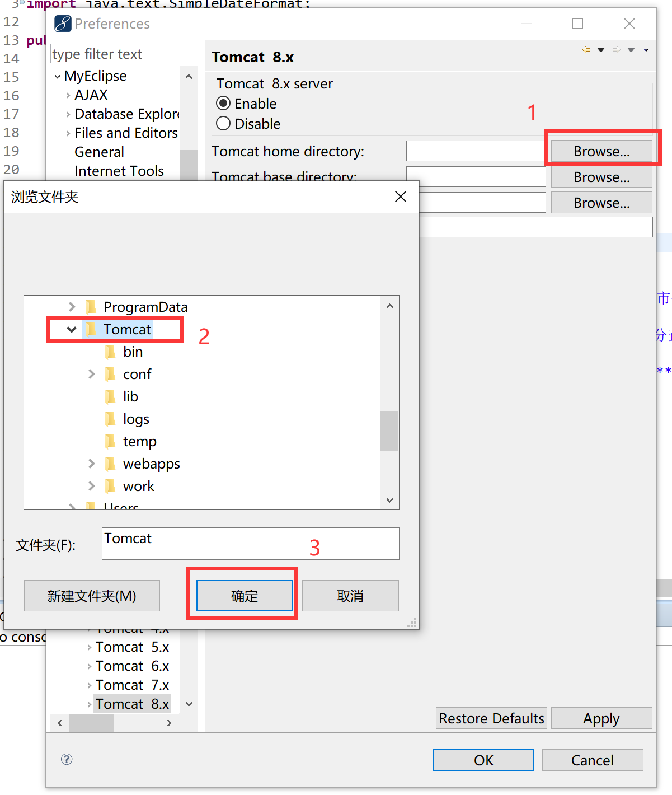Open the Preferences view menu dropdown
The width and height of the screenshot is (672, 795).
(646, 50)
